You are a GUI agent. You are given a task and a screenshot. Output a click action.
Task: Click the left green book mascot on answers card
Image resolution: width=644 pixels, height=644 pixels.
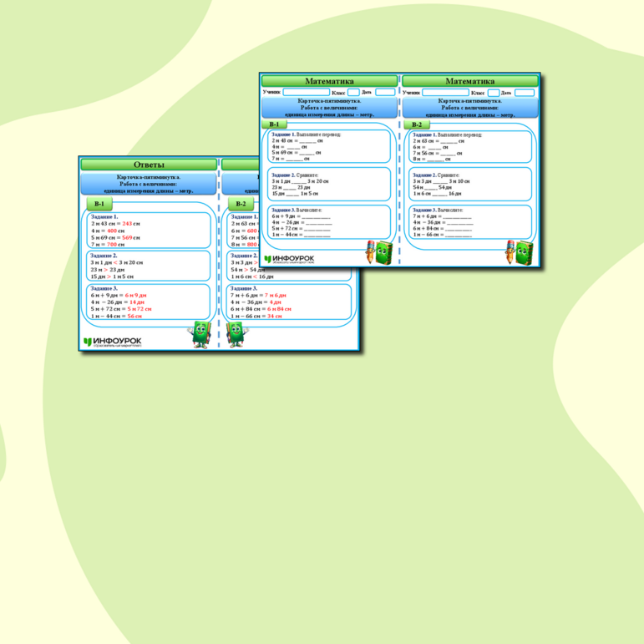point(200,333)
